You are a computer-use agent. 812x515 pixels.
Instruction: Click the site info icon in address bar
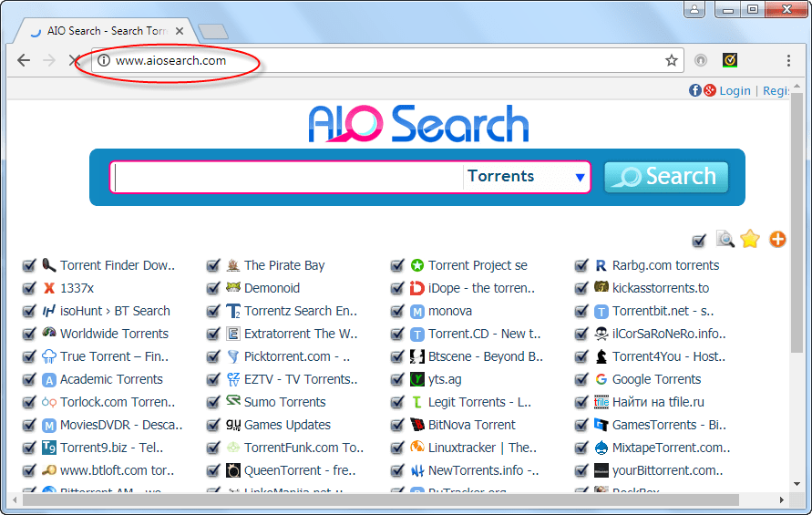[x=104, y=61]
